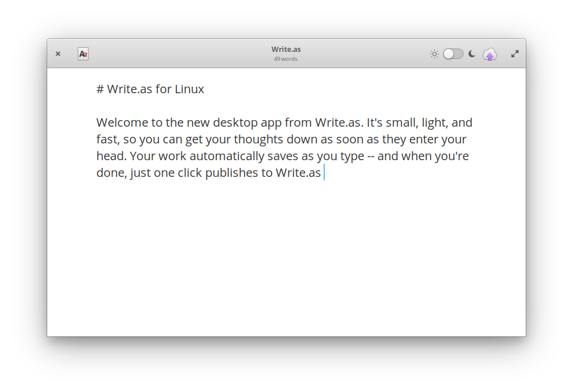Enter fullscreen with the expand arrows icon
Image resolution: width=573 pixels, height=392 pixels.
[515, 54]
